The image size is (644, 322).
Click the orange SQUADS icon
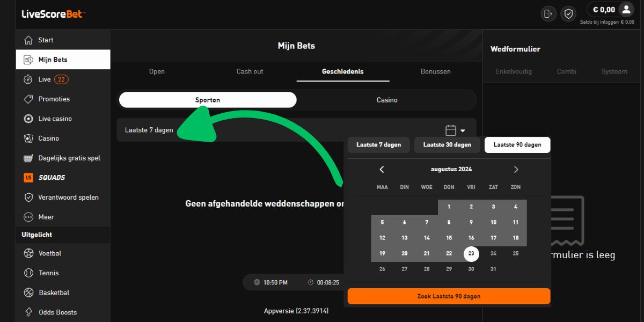coord(28,178)
